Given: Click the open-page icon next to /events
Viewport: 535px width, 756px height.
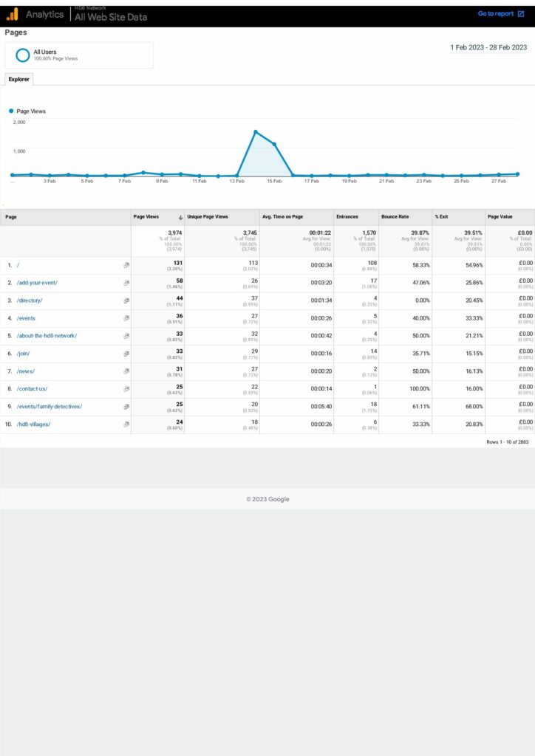Looking at the screenshot, I should click(126, 318).
